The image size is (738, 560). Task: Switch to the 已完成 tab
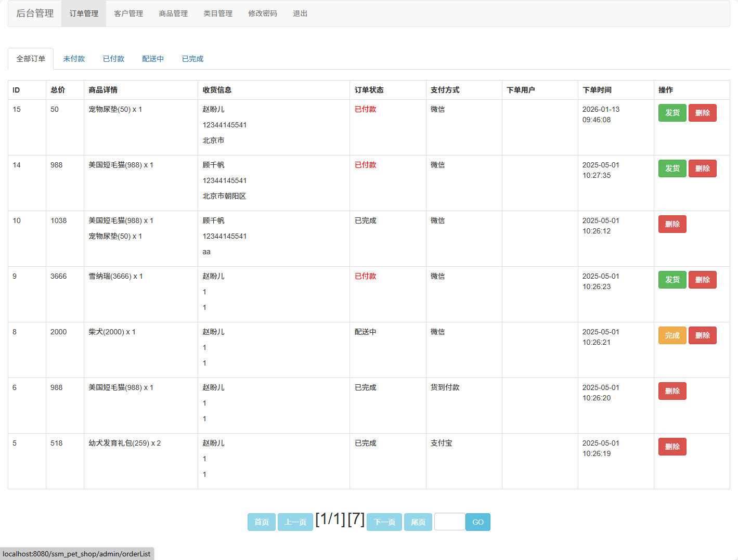[x=192, y=59]
